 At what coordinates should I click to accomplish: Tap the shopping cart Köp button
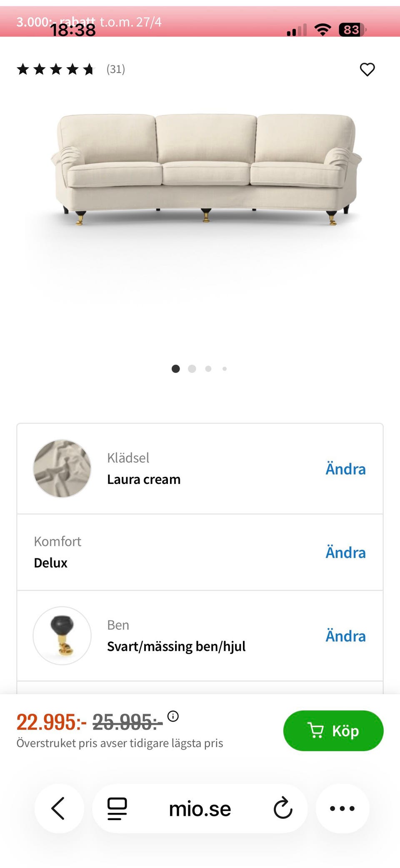tap(333, 731)
